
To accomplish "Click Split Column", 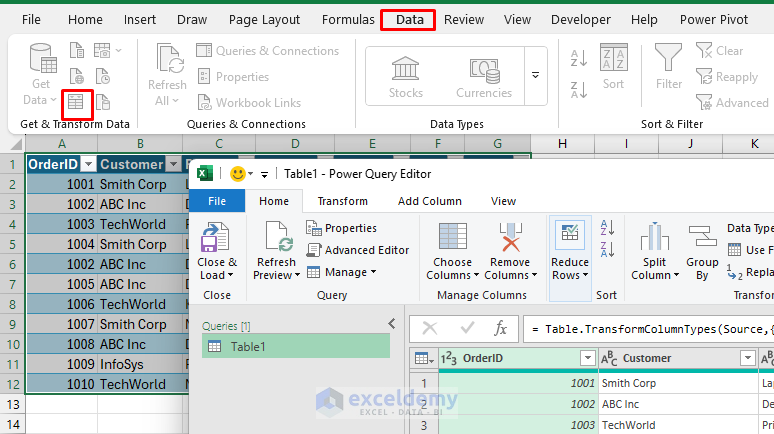I will pyautogui.click(x=655, y=251).
